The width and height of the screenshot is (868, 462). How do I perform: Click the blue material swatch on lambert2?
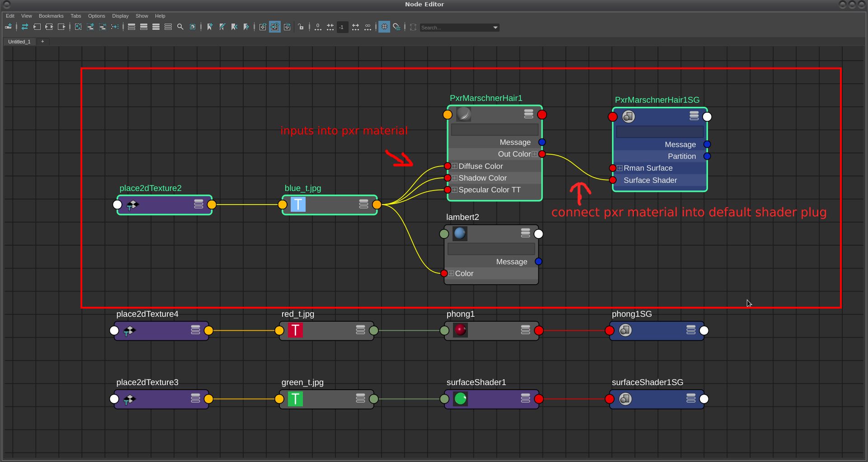point(459,233)
